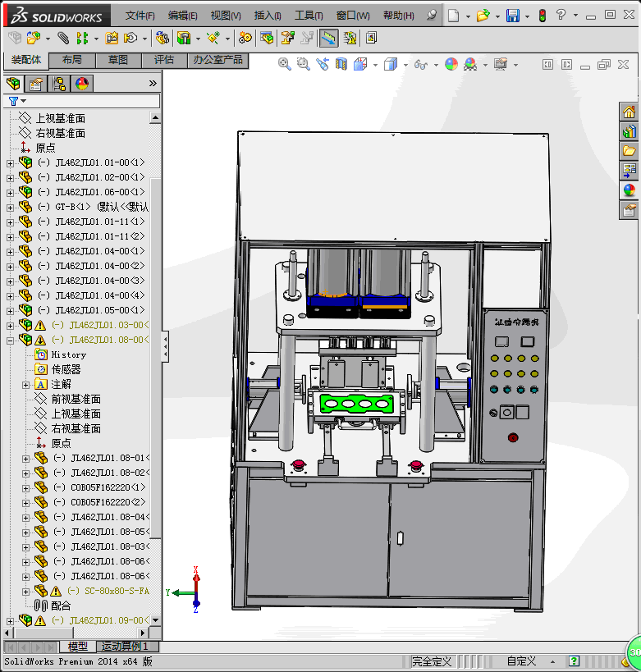Open the ConfigurationManager tab icon
The width and height of the screenshot is (641, 672).
(x=59, y=83)
